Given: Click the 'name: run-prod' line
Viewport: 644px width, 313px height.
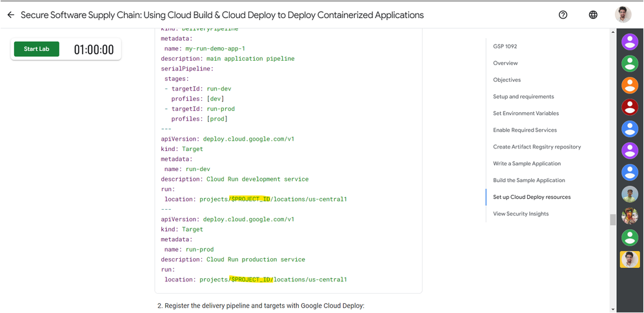Looking at the screenshot, I should pyautogui.click(x=189, y=249).
